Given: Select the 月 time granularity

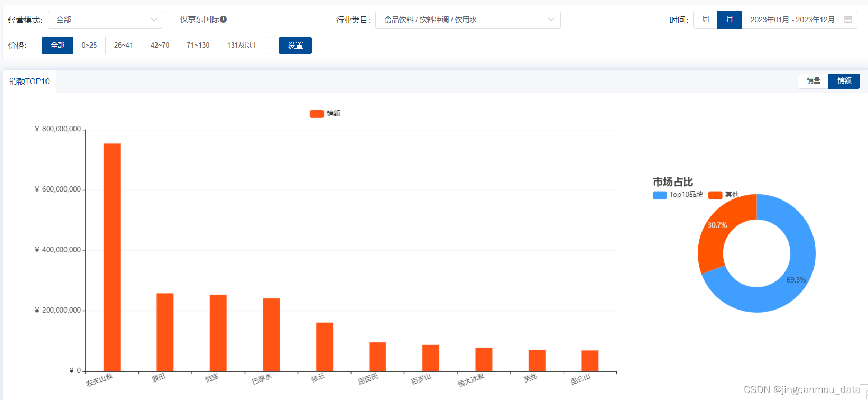Looking at the screenshot, I should [730, 20].
